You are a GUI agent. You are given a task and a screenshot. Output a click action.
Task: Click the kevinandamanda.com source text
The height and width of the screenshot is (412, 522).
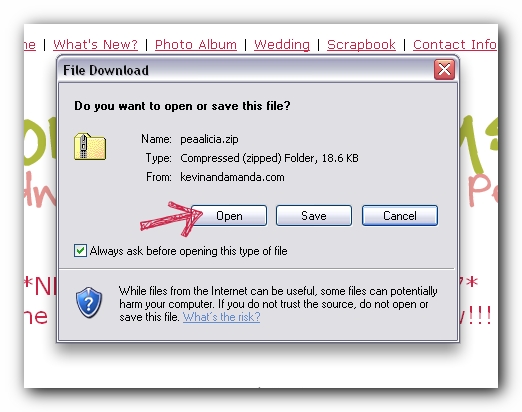232,177
